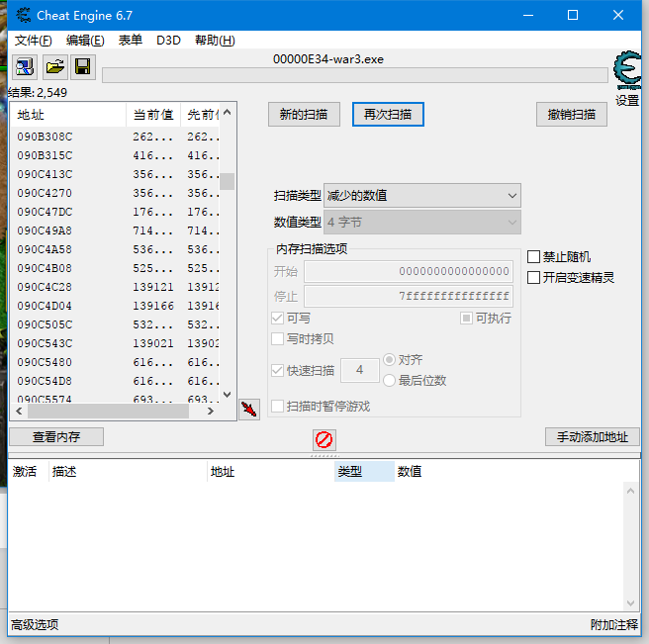This screenshot has width=649, height=644.
Task: Click the results list vertical scrollbar thumb
Action: [x=227, y=181]
